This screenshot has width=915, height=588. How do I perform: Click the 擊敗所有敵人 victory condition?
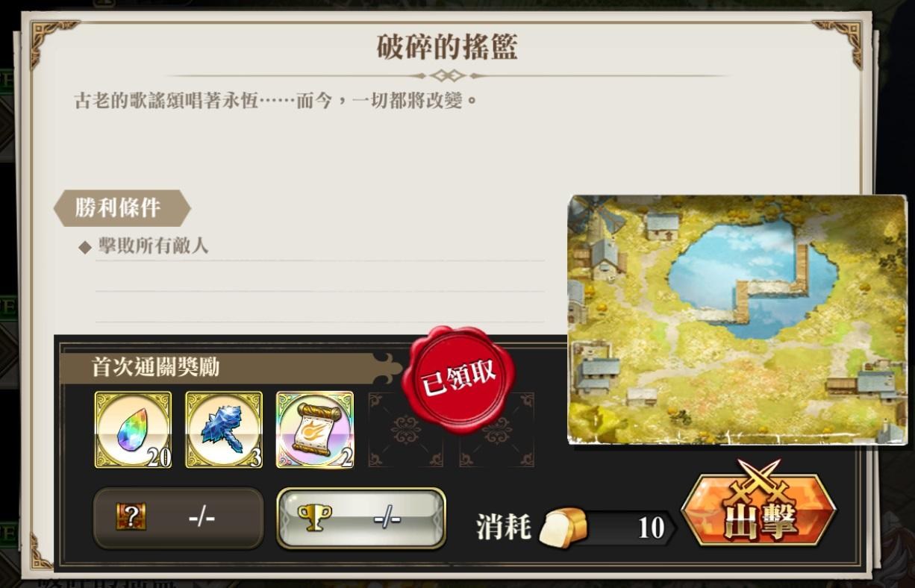point(153,246)
